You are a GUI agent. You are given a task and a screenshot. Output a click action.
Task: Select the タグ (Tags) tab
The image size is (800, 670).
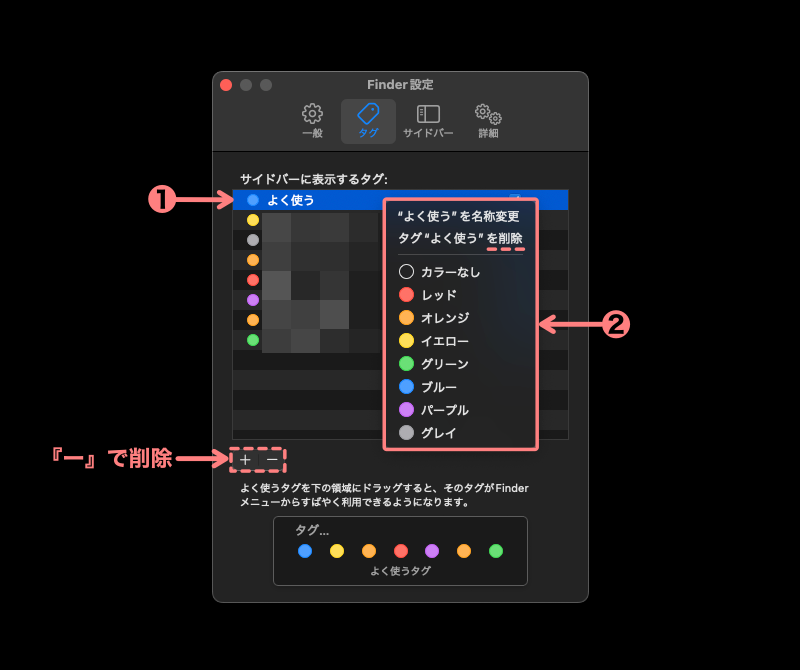(x=368, y=121)
